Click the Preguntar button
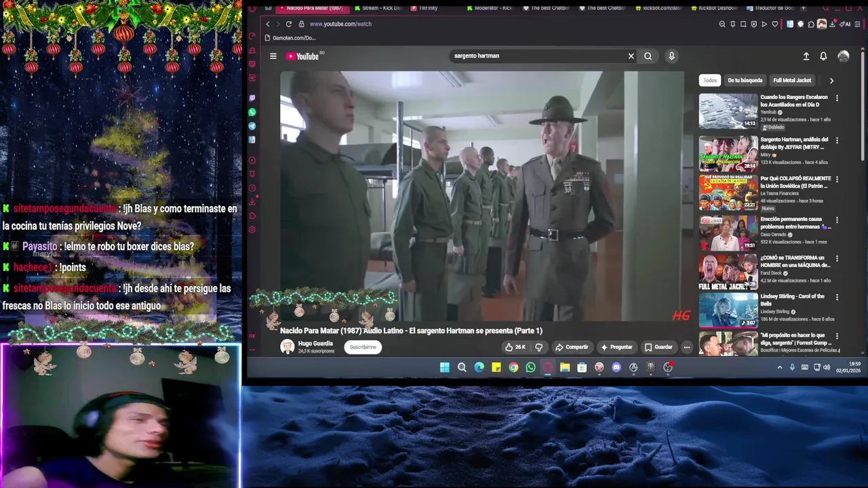The height and width of the screenshot is (488, 868). (x=616, y=347)
